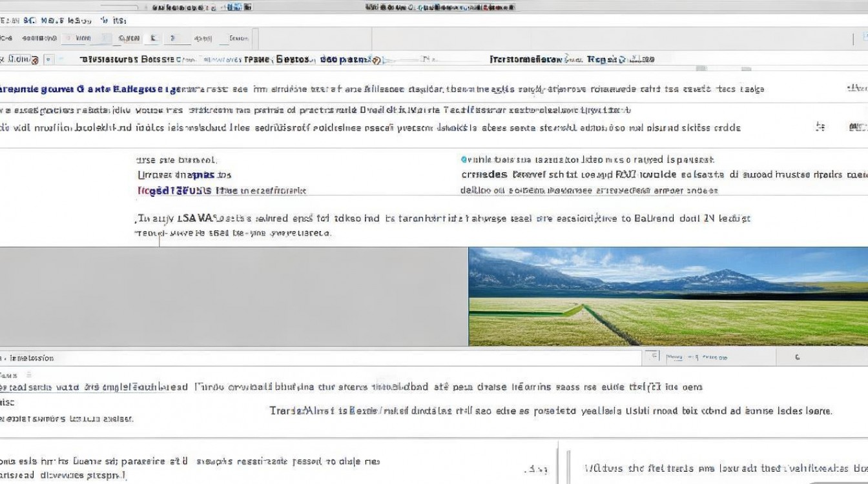Click the underlined single-letter box in the ribbon
868x484 pixels.
coord(154,39)
